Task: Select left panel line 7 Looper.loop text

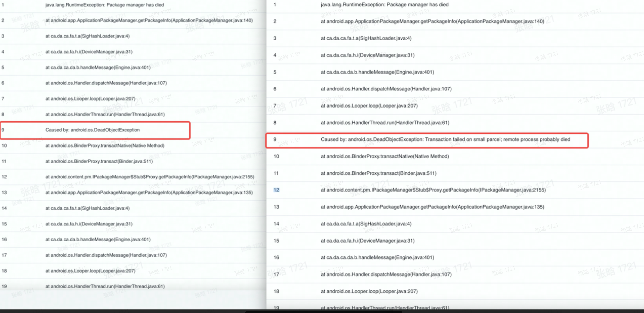Action: coord(90,99)
